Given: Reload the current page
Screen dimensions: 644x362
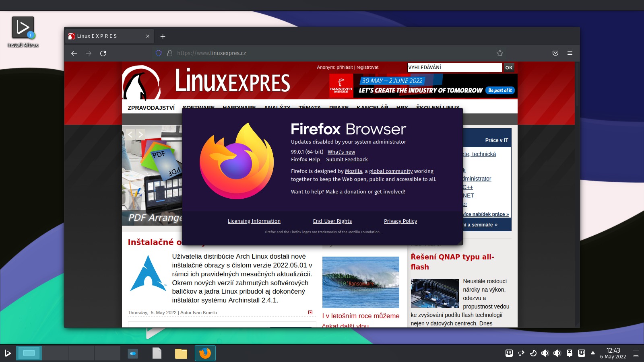Looking at the screenshot, I should click(103, 53).
